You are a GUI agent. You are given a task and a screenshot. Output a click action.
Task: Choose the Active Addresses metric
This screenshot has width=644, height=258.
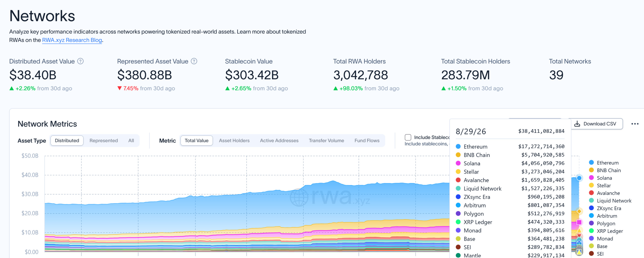point(279,141)
